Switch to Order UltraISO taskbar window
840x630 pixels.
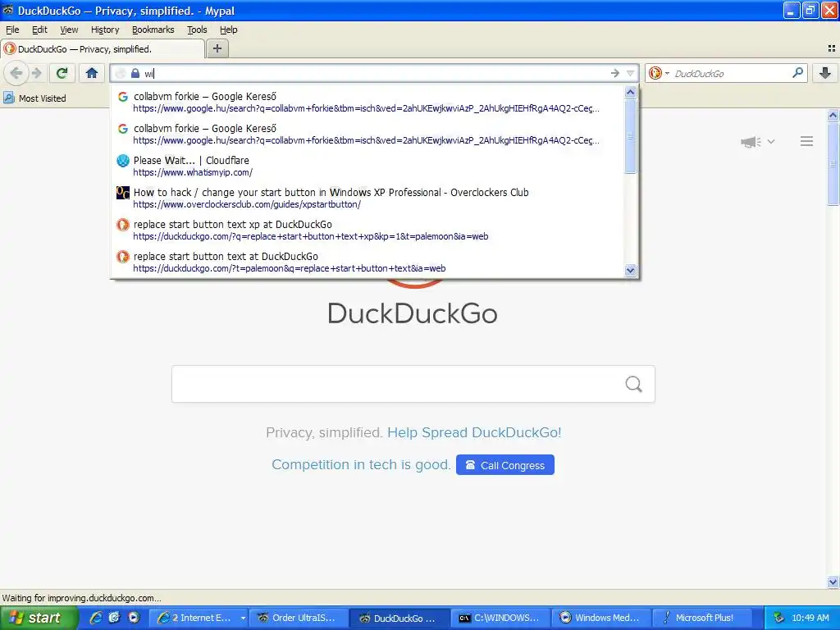[x=299, y=618]
